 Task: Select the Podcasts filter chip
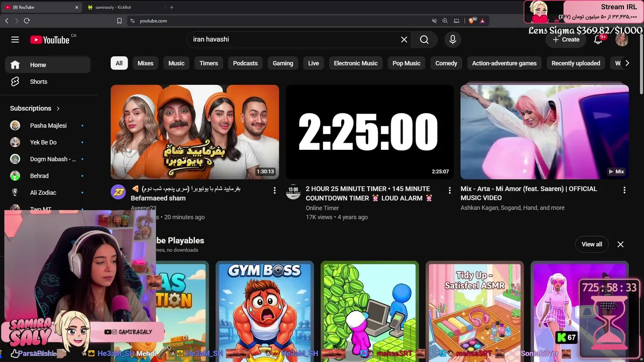click(x=246, y=63)
